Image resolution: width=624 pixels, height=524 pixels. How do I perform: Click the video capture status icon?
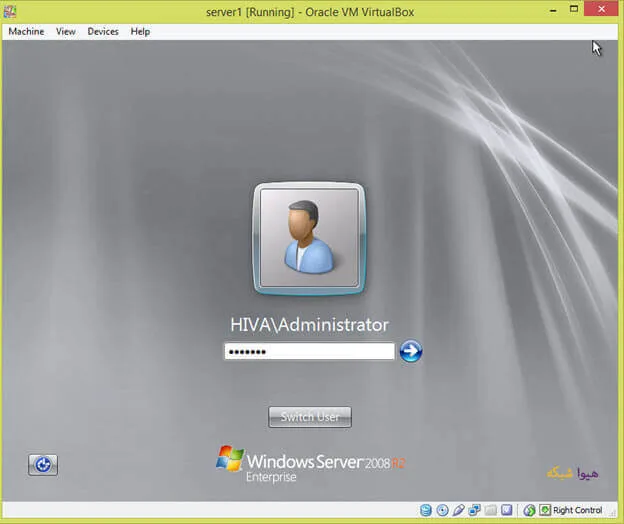pyautogui.click(x=506, y=510)
